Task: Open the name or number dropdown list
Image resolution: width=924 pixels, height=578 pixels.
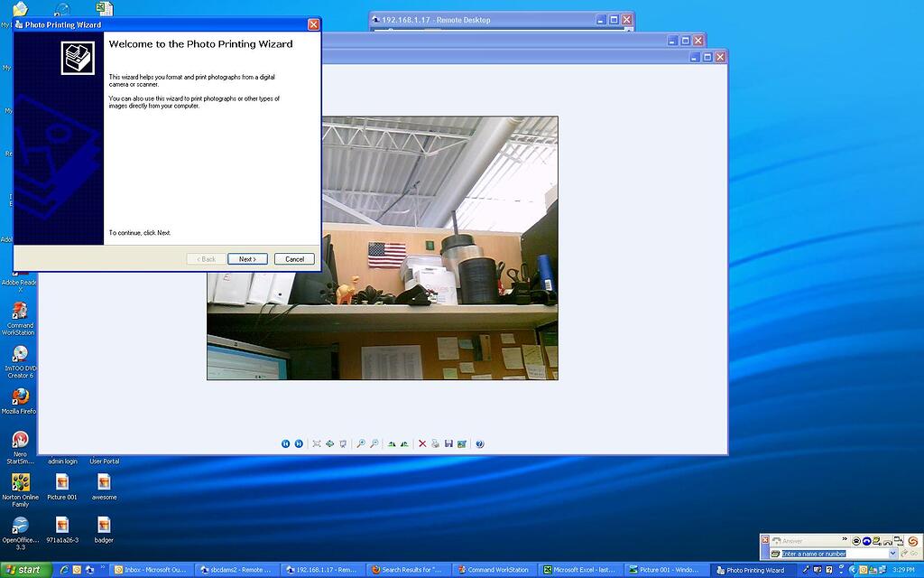Action: tap(892, 553)
